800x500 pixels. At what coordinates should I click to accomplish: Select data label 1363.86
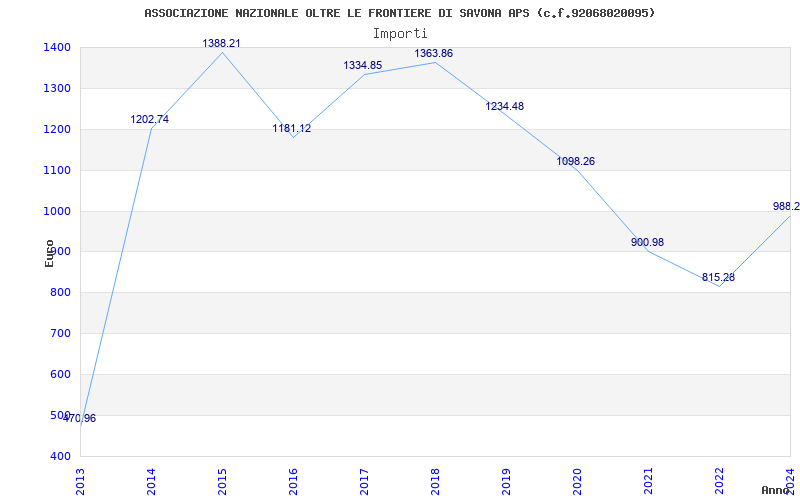(x=433, y=54)
